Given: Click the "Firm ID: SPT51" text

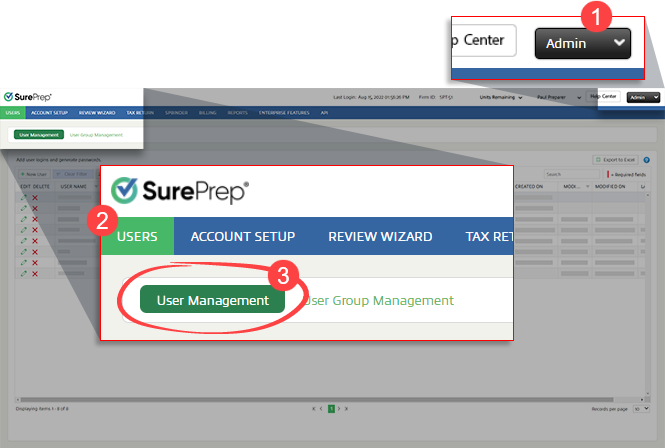Looking at the screenshot, I should coord(436,97).
